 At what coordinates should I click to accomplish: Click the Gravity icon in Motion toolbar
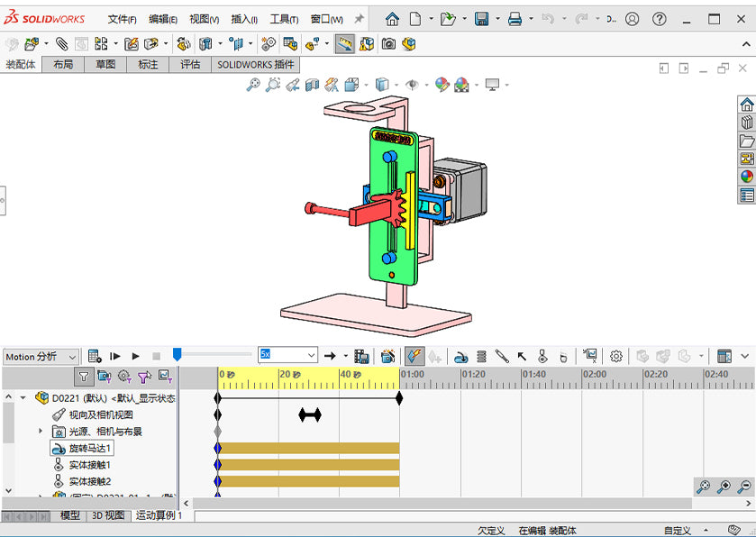click(562, 356)
